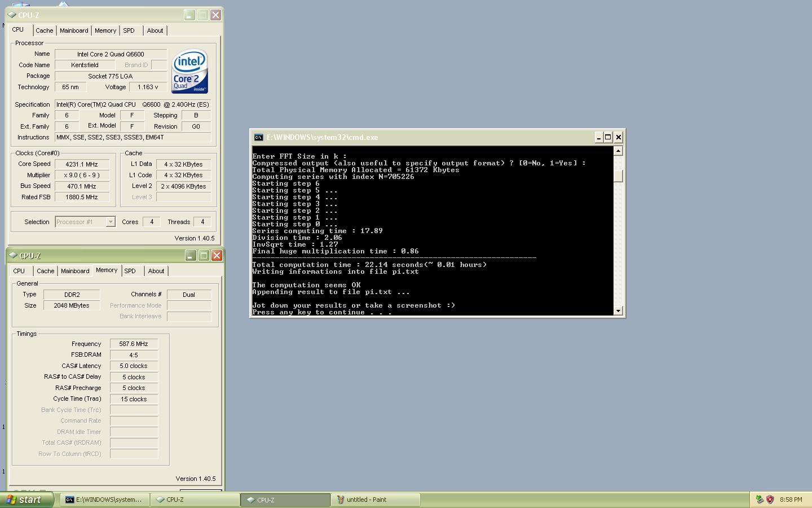Click the red shield tray icon
Viewport: 812px width, 508px height.
tap(770, 500)
